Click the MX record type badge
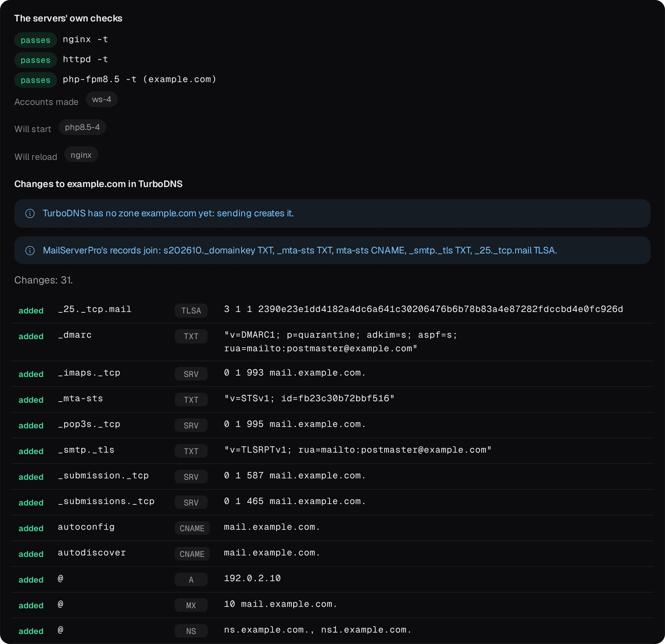 [x=191, y=605]
